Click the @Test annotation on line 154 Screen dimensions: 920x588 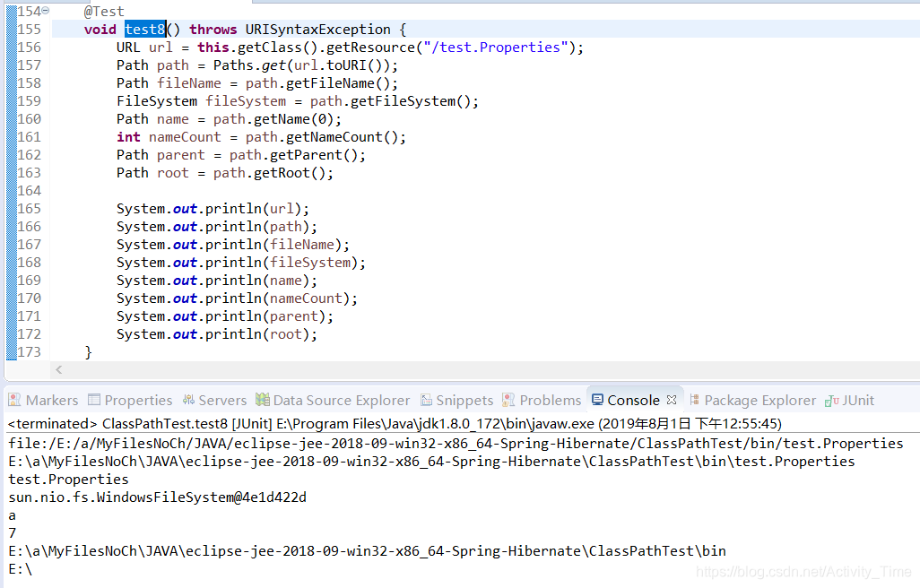pyautogui.click(x=104, y=11)
